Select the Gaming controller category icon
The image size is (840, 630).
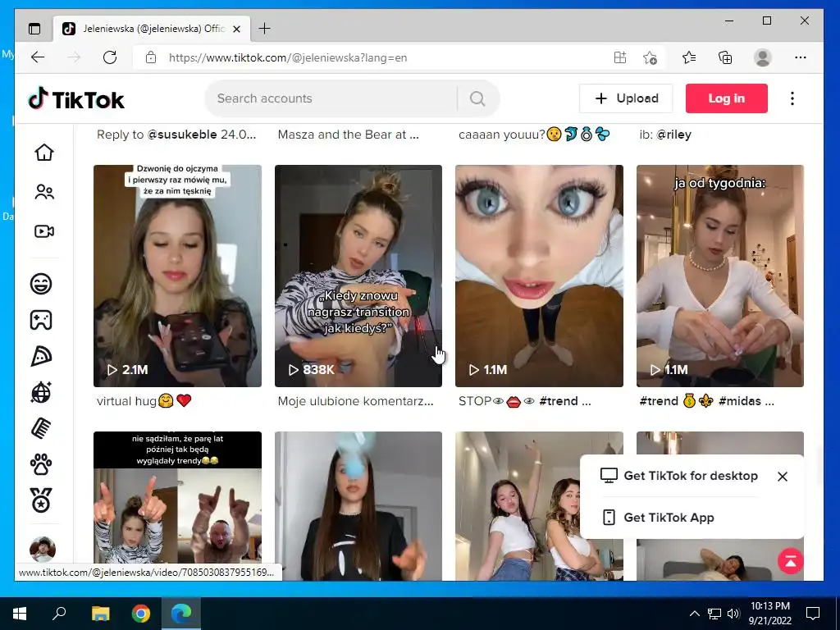point(41,320)
